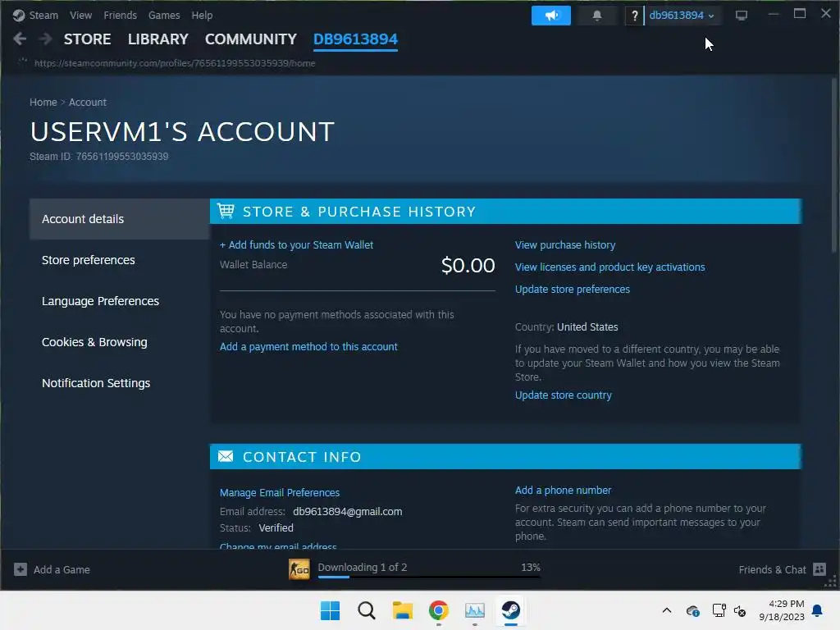This screenshot has width=840, height=630.
Task: Select Notification Settings in sidebar
Action: 120,383
